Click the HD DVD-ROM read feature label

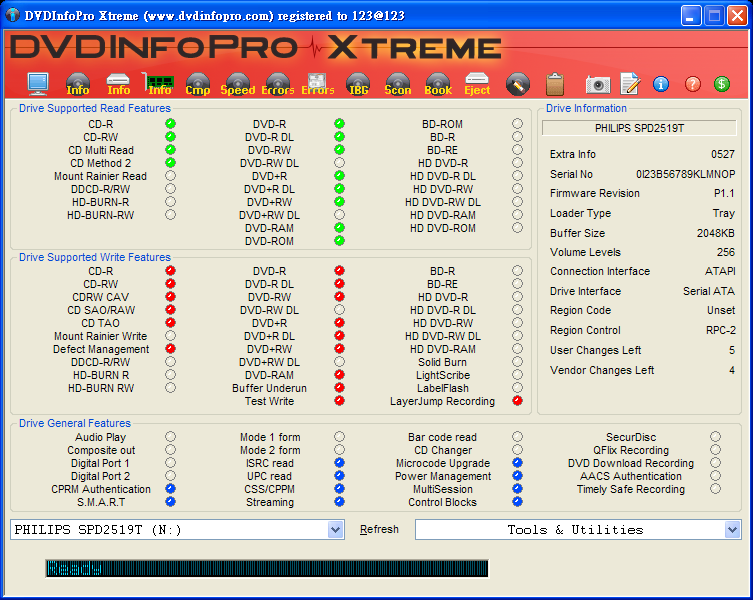443,228
